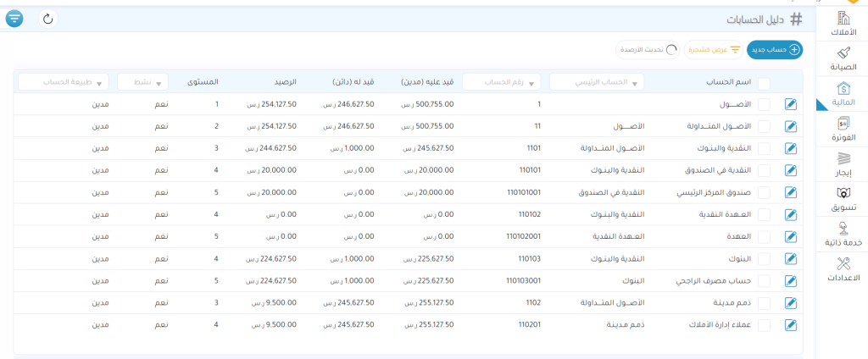Click the hash icon beside دليل الحسابات
The width and height of the screenshot is (868, 359).
pos(795,19)
